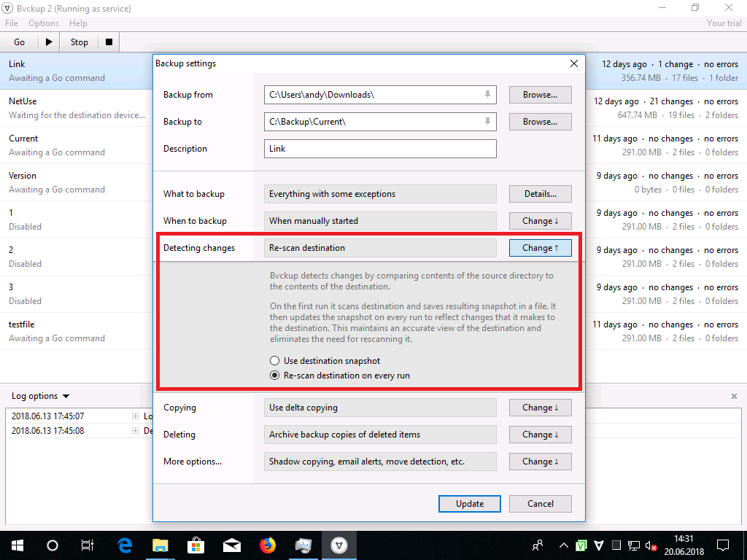Screen dimensions: 747x560
Task: Click the play icon in the toolbar
Action: [x=49, y=42]
